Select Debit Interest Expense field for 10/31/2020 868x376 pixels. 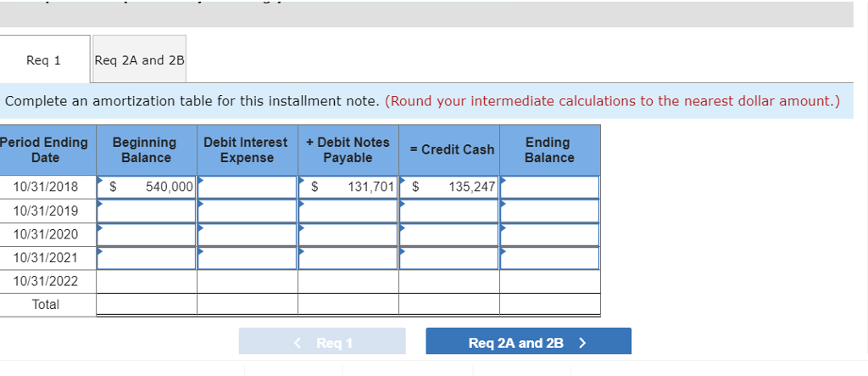(x=248, y=234)
